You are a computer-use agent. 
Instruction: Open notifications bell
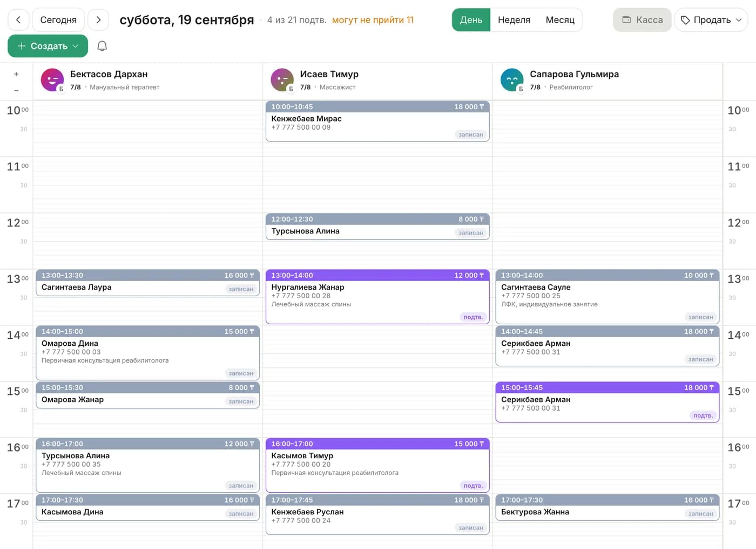pos(102,46)
